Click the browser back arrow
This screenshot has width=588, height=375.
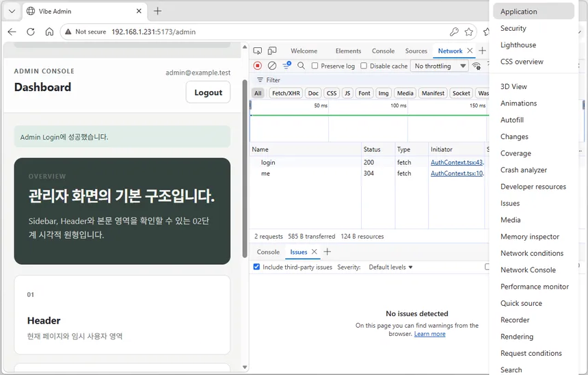[12, 32]
